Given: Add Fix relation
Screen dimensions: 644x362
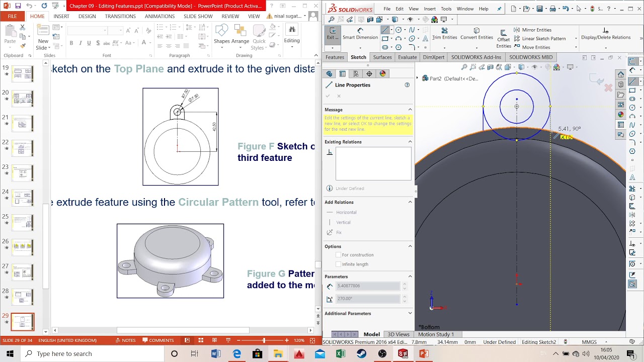Looking at the screenshot, I should [334, 232].
